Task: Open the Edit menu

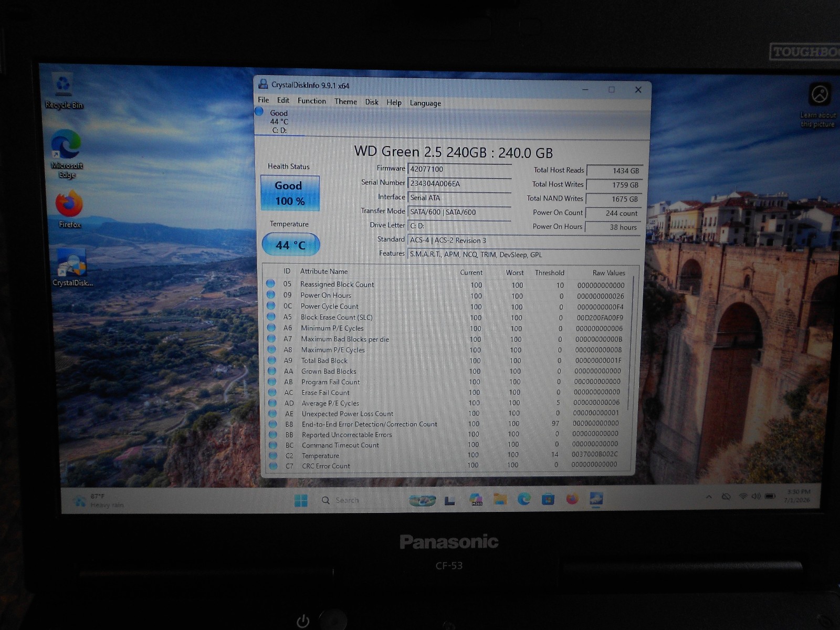Action: (x=283, y=100)
